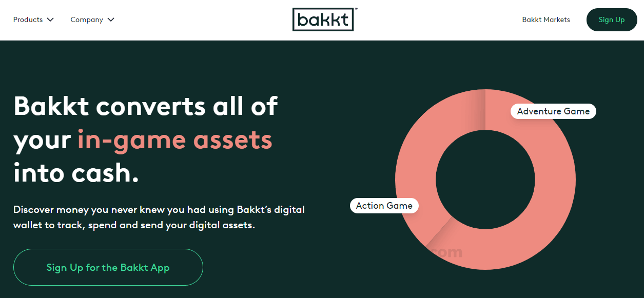Click the bakkt logo in the header
Screen dimensions: 644x298
point(323,19)
